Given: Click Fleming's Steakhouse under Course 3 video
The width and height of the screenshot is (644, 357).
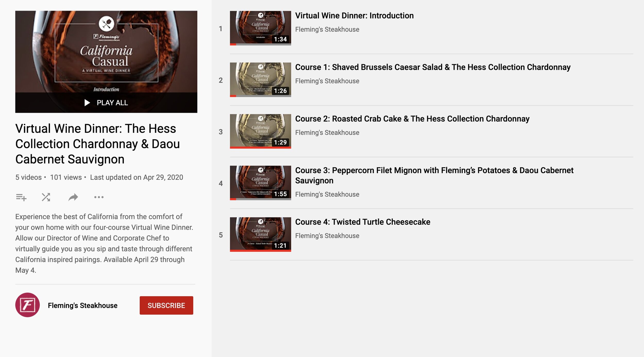Looking at the screenshot, I should (327, 194).
